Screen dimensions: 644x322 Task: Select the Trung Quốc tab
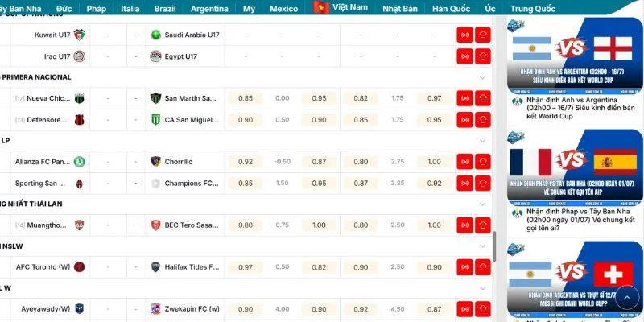[533, 9]
